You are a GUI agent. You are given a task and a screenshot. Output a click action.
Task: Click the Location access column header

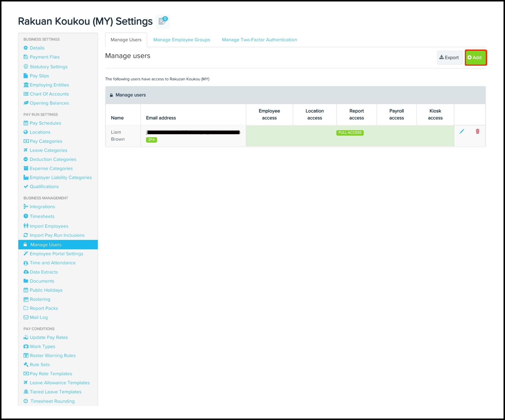pyautogui.click(x=315, y=114)
